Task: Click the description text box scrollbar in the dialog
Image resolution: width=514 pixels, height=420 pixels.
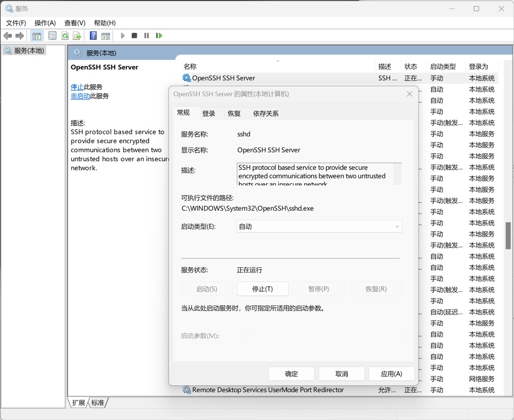Action: [397, 174]
